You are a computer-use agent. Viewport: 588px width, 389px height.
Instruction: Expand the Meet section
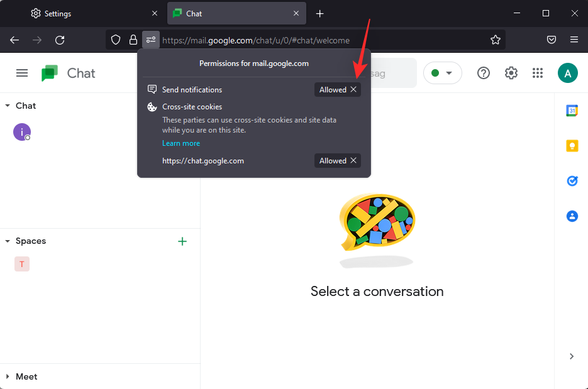pyautogui.click(x=8, y=376)
